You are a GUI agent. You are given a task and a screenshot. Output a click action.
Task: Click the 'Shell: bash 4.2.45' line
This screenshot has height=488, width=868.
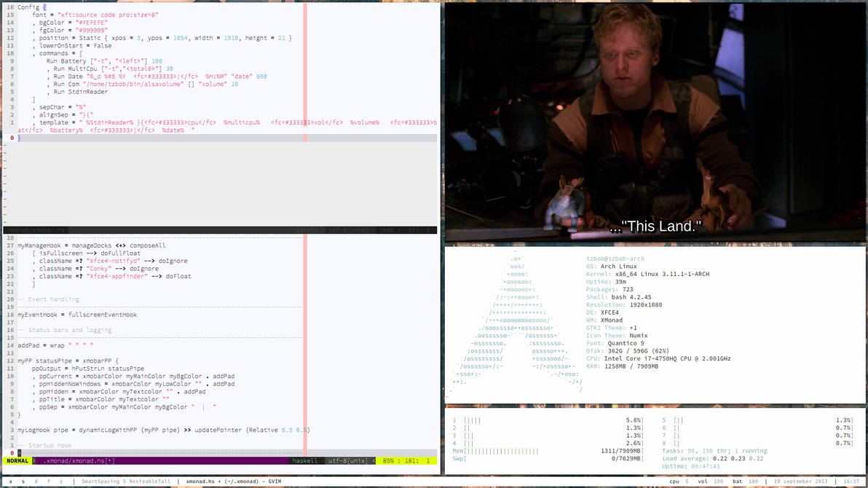[x=619, y=297]
